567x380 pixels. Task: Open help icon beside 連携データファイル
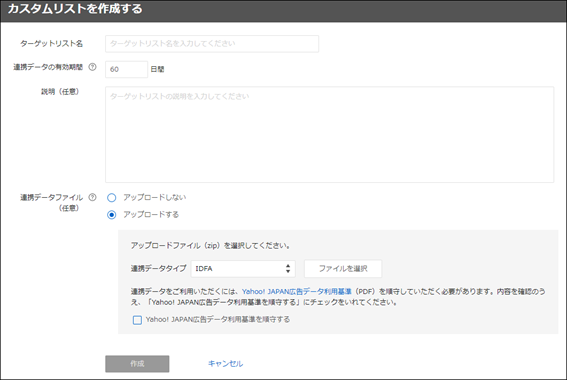pos(93,197)
